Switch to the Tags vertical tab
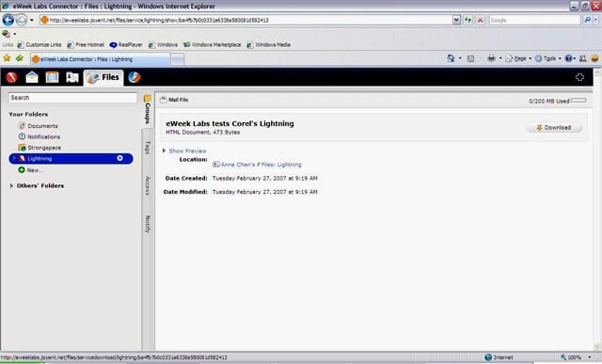The height and width of the screenshot is (364, 602). point(148,148)
